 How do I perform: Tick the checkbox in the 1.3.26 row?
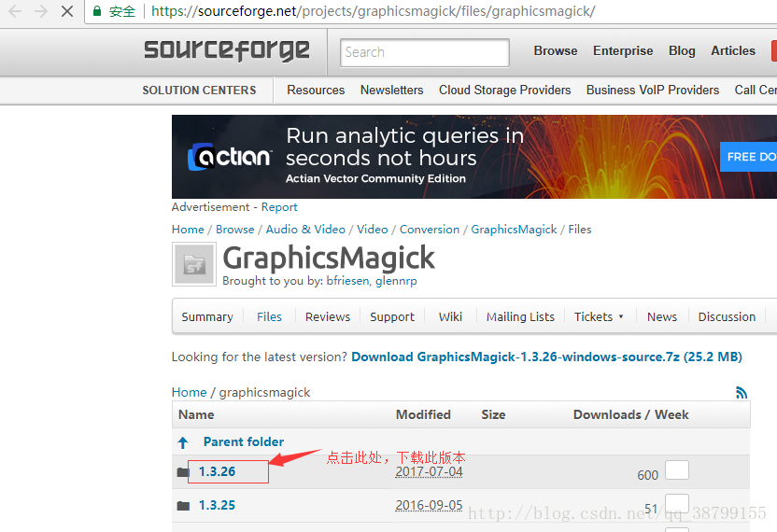pyautogui.click(x=677, y=470)
